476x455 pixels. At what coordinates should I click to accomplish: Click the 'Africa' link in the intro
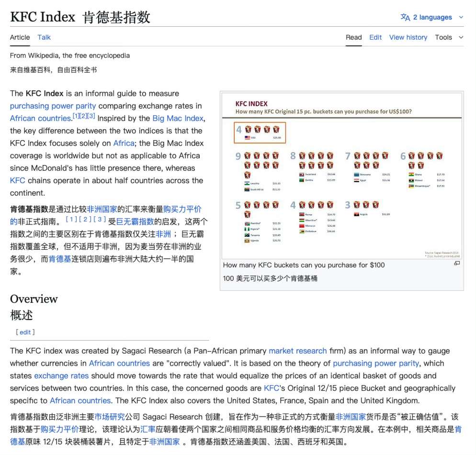click(124, 143)
